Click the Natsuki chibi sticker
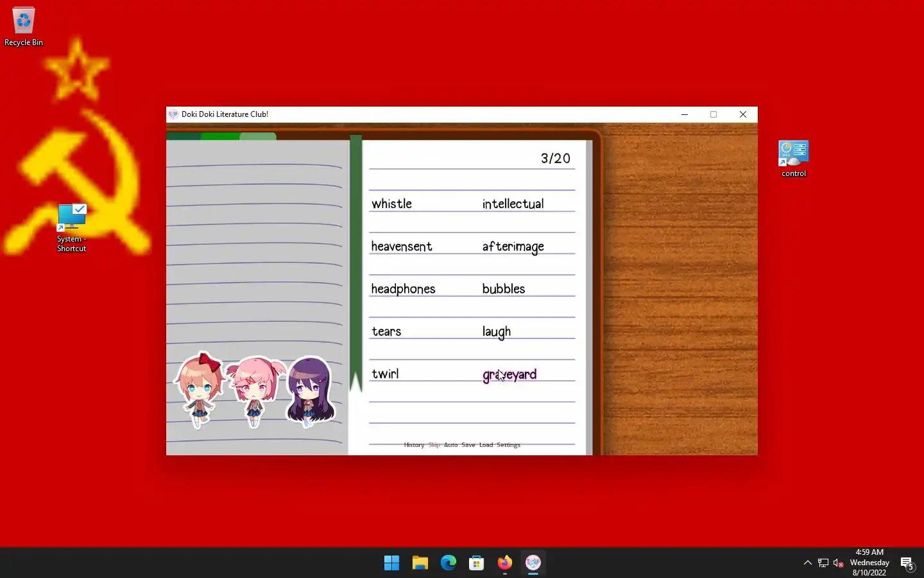This screenshot has height=578, width=924. click(x=255, y=391)
